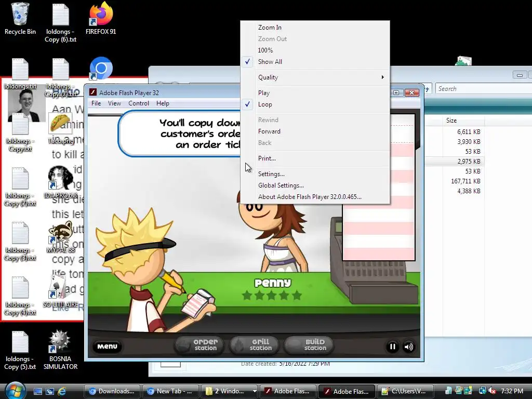Open the SO LIT!! AIRE card shortcut

[x=60, y=291]
